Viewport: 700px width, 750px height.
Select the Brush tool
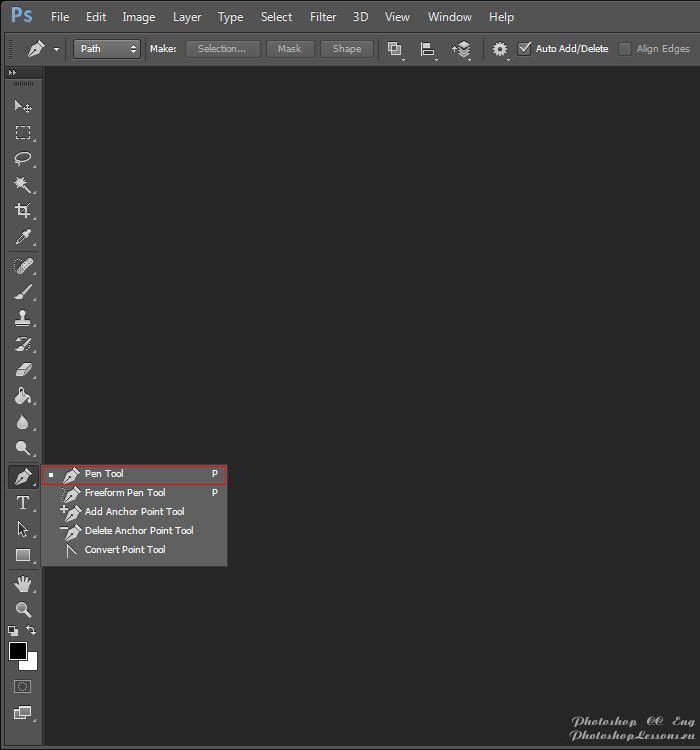point(22,292)
